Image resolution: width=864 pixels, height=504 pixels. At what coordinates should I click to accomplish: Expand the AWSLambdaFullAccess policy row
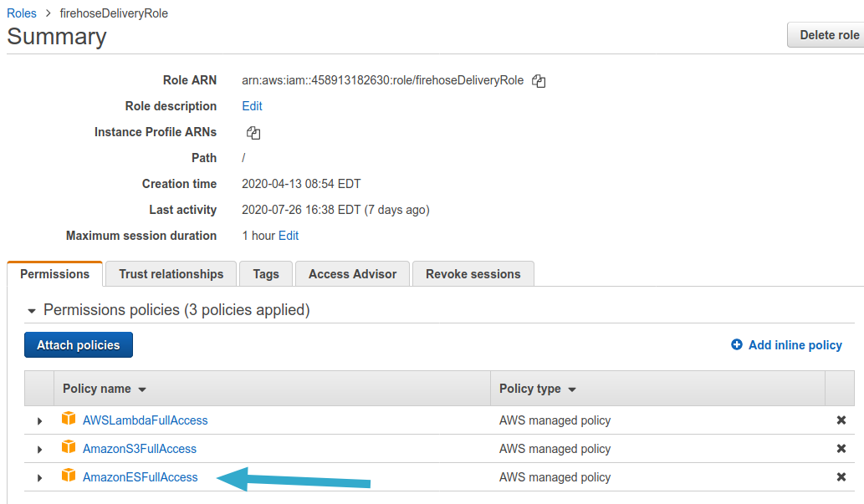(x=39, y=420)
